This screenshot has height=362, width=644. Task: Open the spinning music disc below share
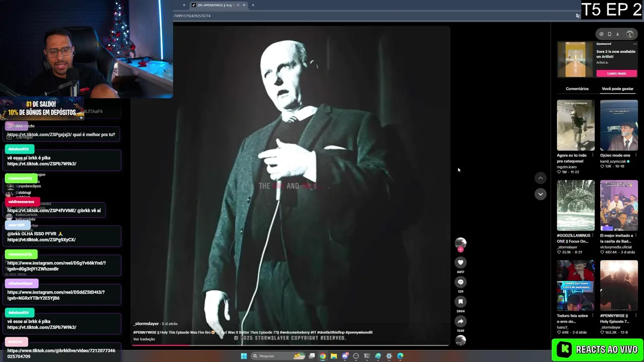460,340
